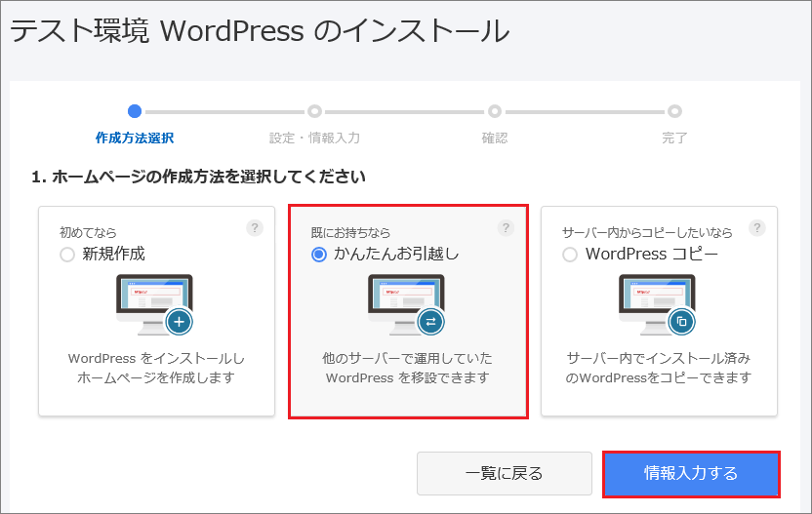Click the 一覧に戻る button

click(505, 473)
